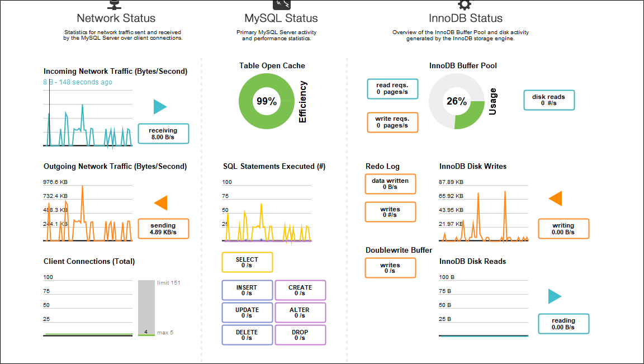644x364 pixels.
Task: Select the INSERT statements box
Action: point(247,290)
